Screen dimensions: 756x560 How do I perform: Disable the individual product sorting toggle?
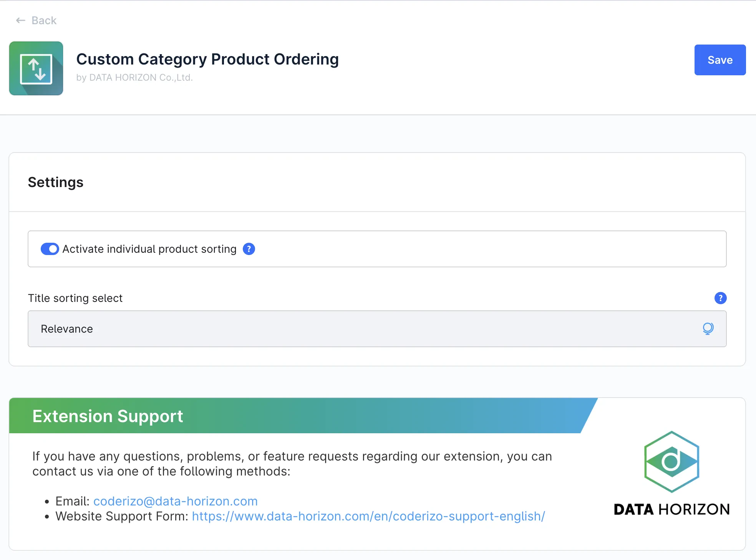50,249
